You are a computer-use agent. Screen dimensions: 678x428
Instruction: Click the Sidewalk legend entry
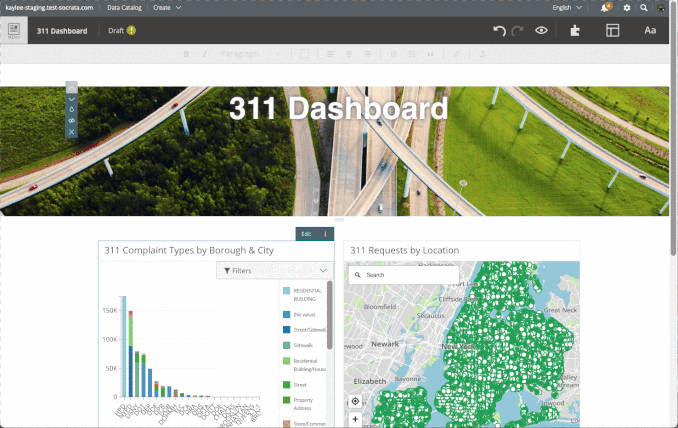(x=297, y=345)
